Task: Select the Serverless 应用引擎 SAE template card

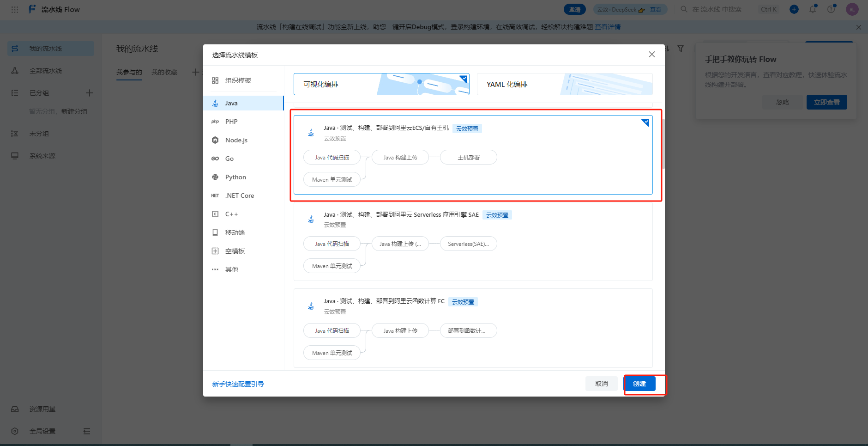Action: tap(473, 241)
